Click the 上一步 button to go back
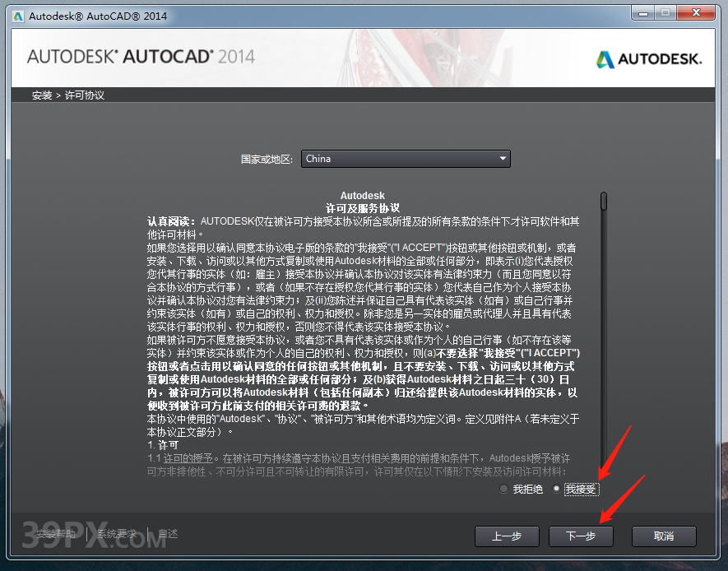 tap(508, 536)
